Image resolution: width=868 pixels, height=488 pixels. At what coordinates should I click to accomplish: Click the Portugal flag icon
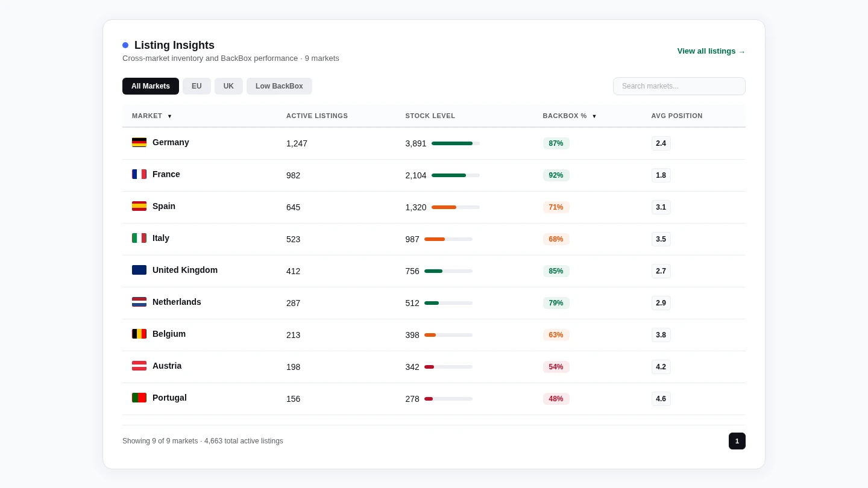[139, 398]
